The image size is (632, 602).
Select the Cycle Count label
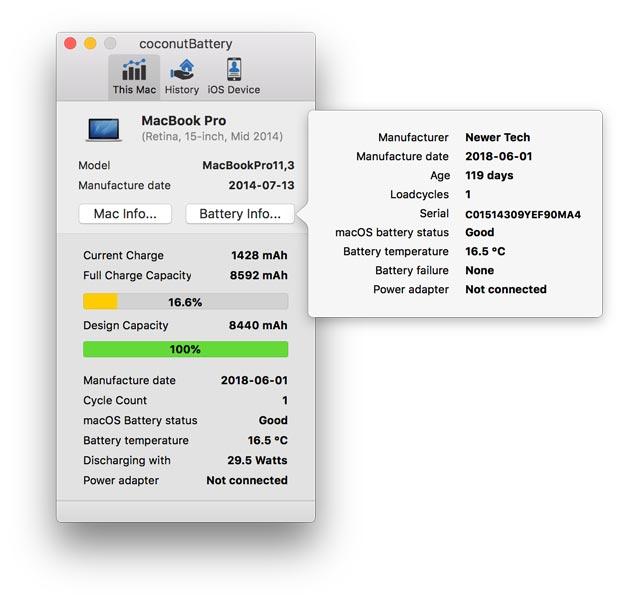(115, 401)
